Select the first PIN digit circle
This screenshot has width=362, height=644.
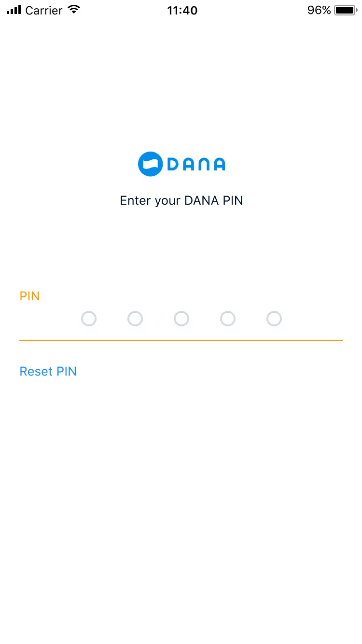pos(89,319)
